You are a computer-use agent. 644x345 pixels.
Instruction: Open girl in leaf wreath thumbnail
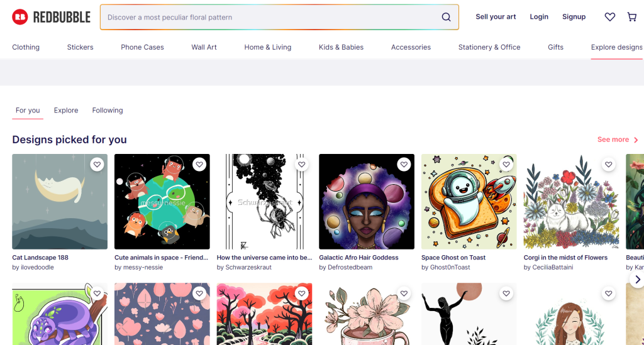(571, 314)
